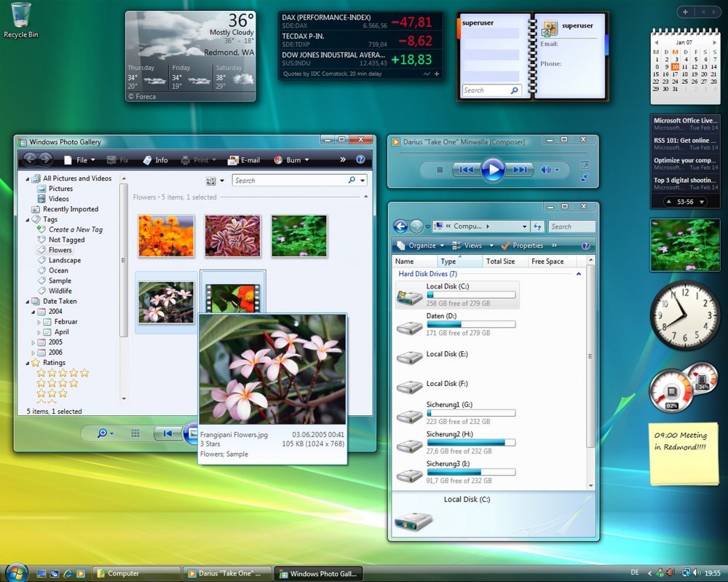Screen dimensions: 728x582
Task: Click E-mail in Photo Gallery toolbar
Action: tap(244, 160)
